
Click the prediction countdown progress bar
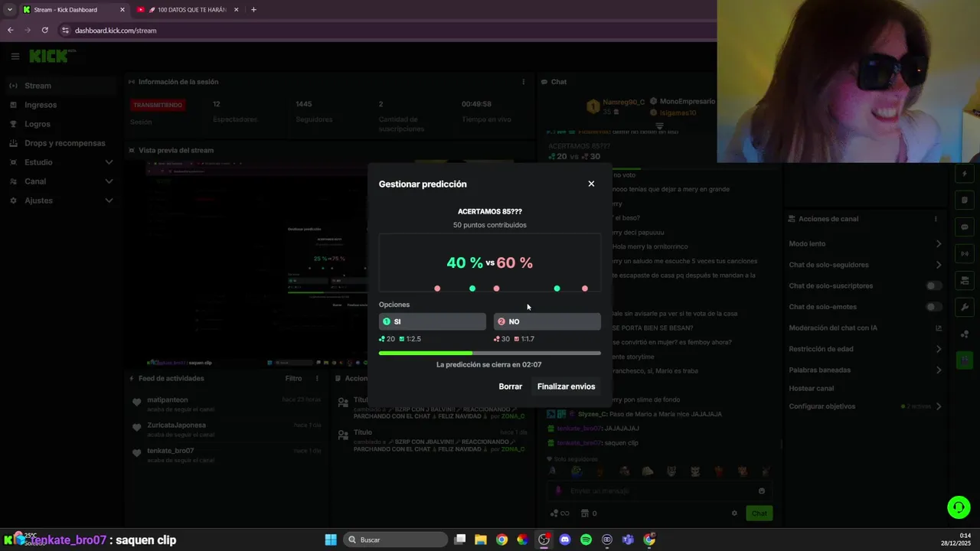click(490, 354)
